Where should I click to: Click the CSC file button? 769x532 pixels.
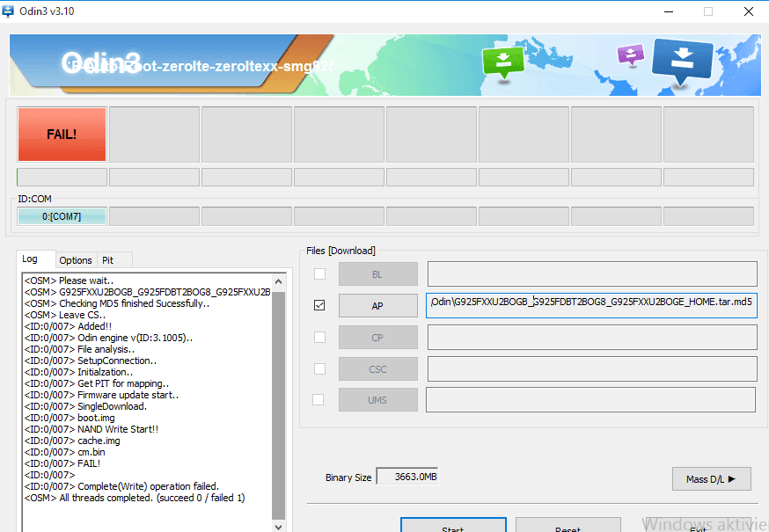[x=378, y=368]
